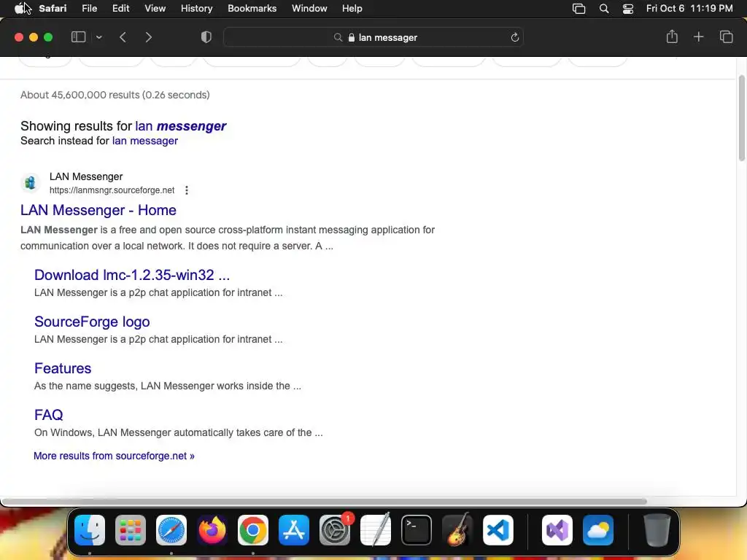
Task: Follow the suggested lan messenger spelling link
Action: [x=181, y=125]
